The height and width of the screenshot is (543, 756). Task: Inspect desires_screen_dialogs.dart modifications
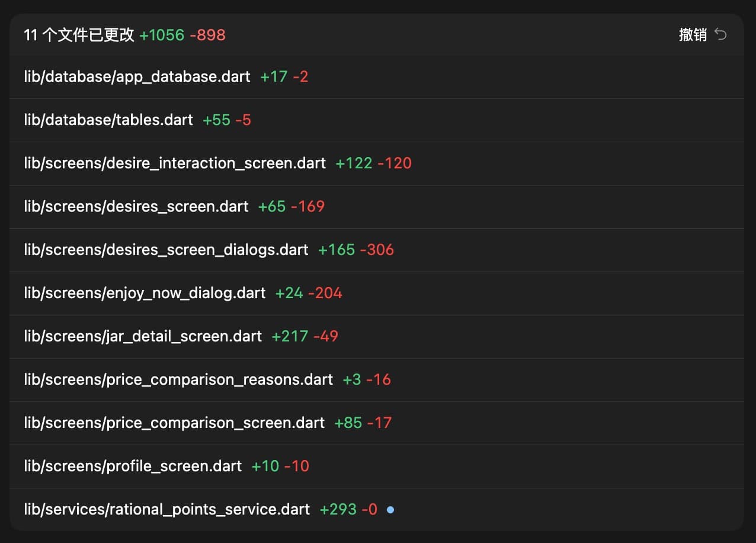pos(165,250)
